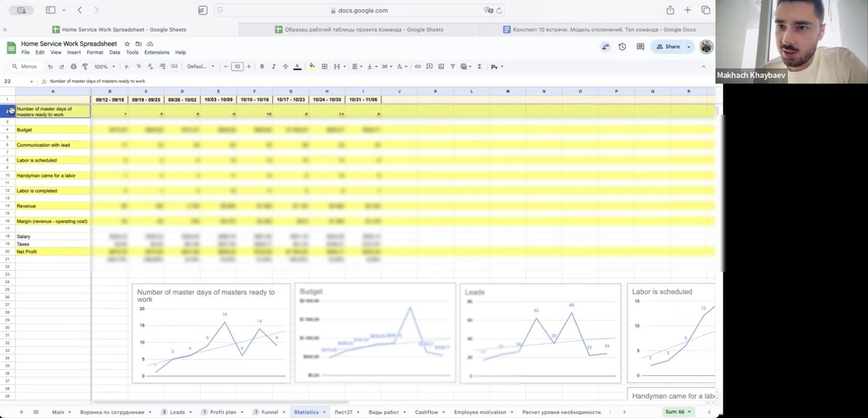
Task: Open Statistics tab dropdown arrow
Action: (324, 412)
